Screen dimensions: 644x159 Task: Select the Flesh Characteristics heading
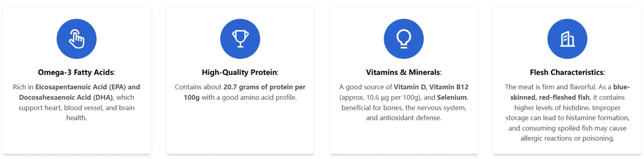click(x=568, y=72)
